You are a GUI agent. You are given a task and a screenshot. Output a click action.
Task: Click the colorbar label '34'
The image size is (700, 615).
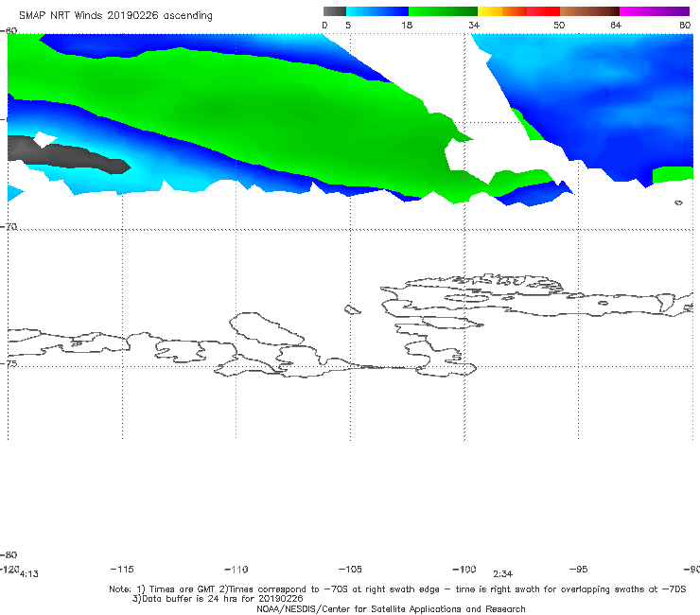point(474,25)
